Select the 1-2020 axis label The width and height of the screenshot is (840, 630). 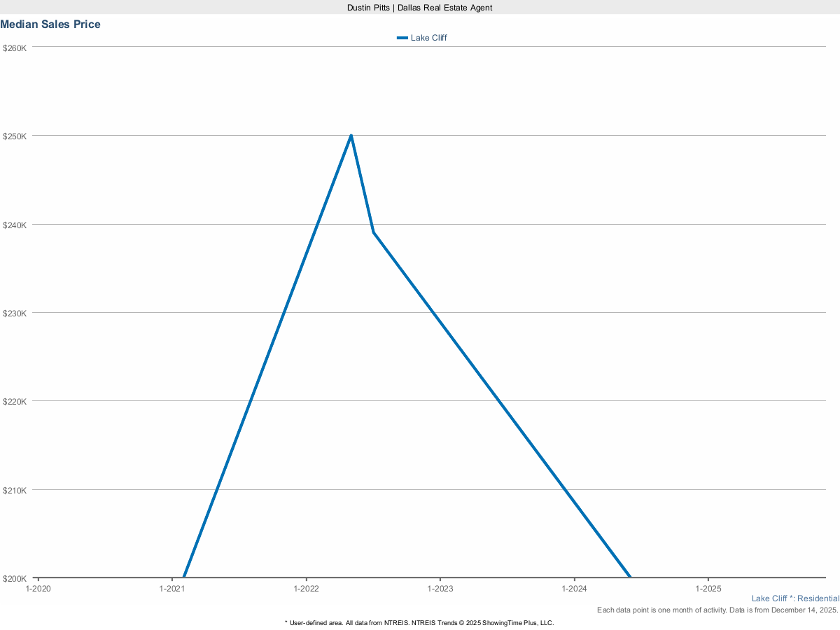tap(37, 589)
